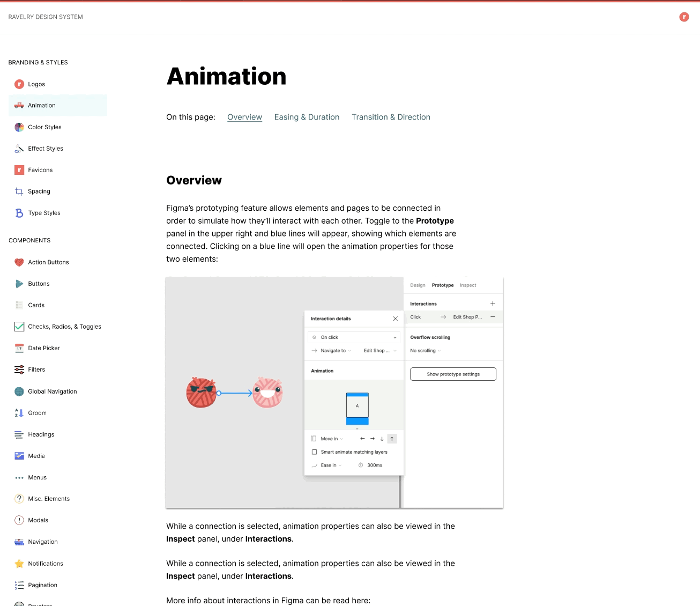Toggle Smart animate matching layers checkbox
Image resolution: width=700 pixels, height=606 pixels.
(x=315, y=452)
